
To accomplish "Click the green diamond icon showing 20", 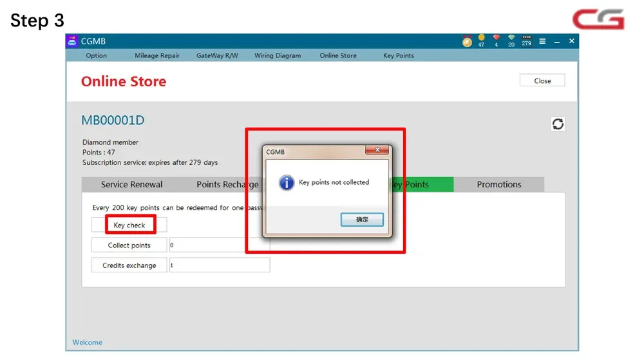I will pos(511,41).
